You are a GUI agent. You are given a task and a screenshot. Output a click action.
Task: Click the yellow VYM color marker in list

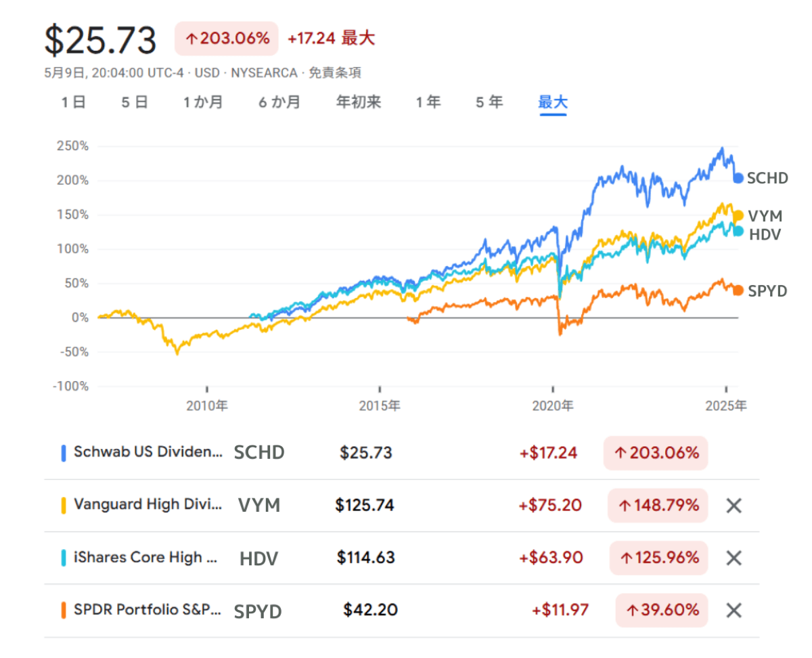point(64,505)
